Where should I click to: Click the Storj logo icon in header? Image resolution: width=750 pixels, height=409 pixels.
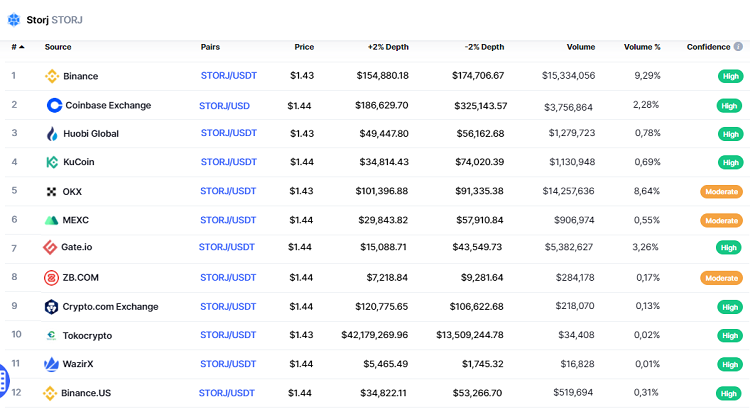(x=13, y=18)
